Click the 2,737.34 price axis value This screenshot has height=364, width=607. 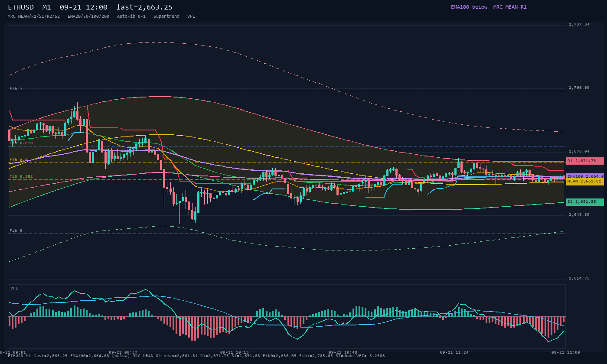click(579, 24)
